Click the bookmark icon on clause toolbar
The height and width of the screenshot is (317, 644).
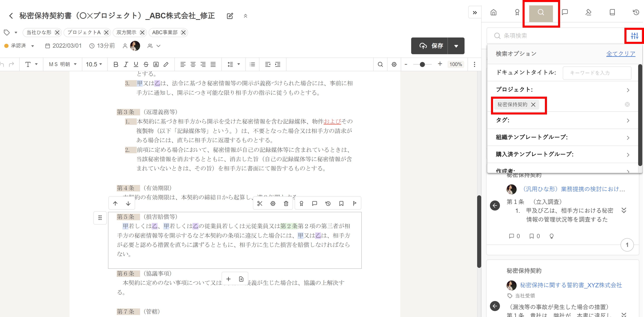341,203
